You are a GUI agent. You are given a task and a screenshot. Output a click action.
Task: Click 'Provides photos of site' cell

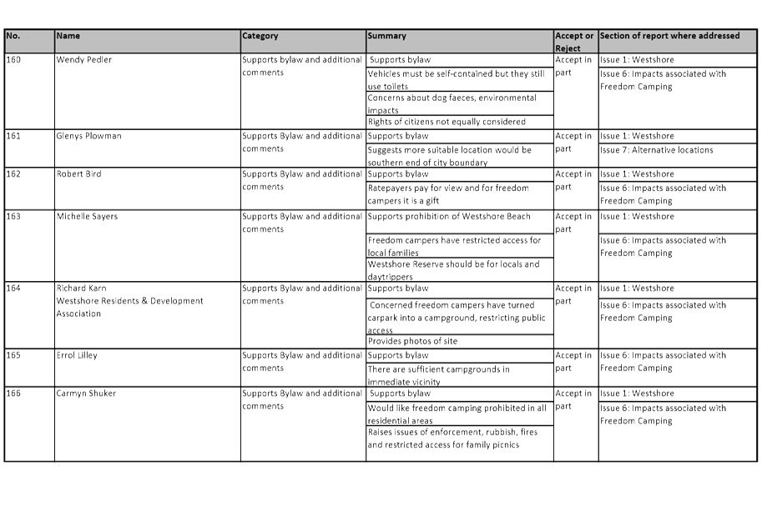pyautogui.click(x=460, y=342)
